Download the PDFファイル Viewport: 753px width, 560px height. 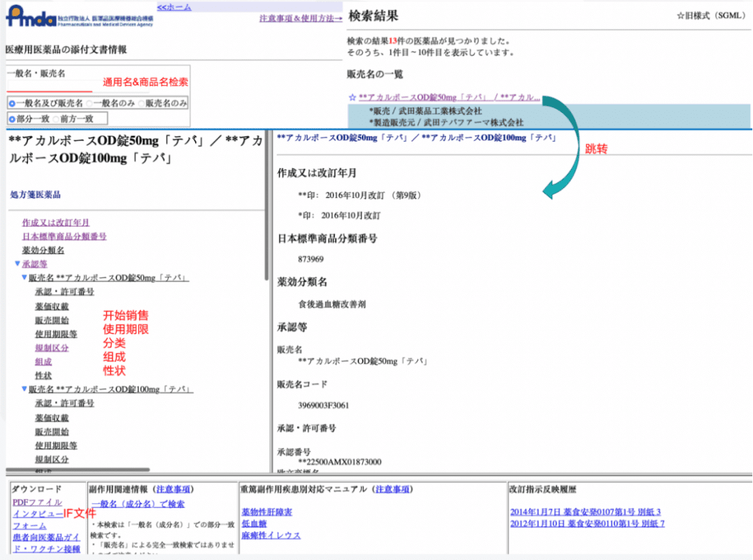click(38, 502)
